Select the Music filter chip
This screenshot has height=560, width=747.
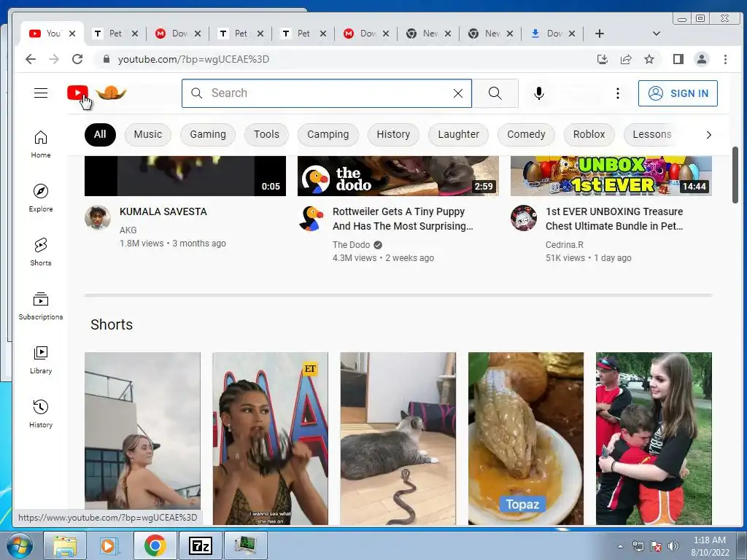click(x=147, y=134)
